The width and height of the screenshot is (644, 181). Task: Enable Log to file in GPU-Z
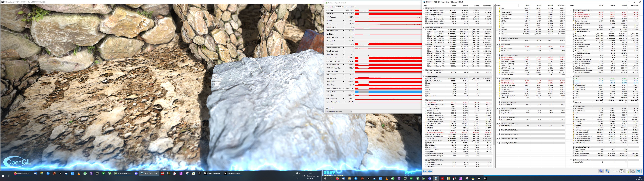click(x=327, y=108)
